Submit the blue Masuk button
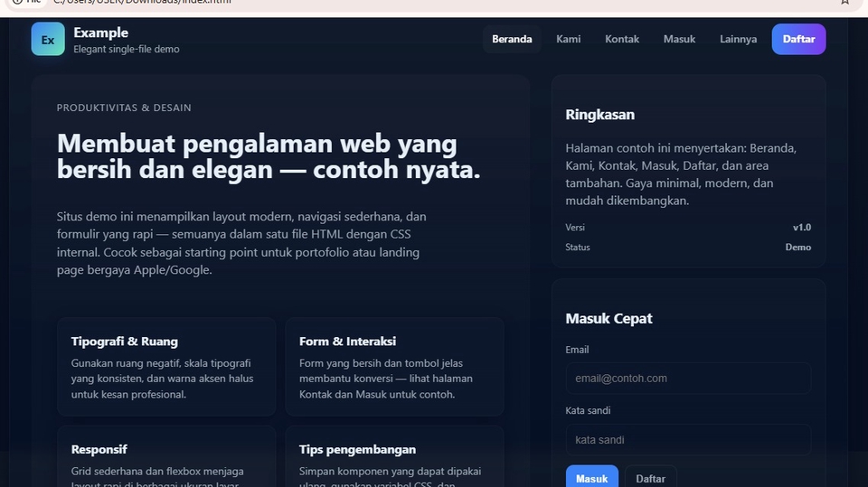 pos(591,478)
